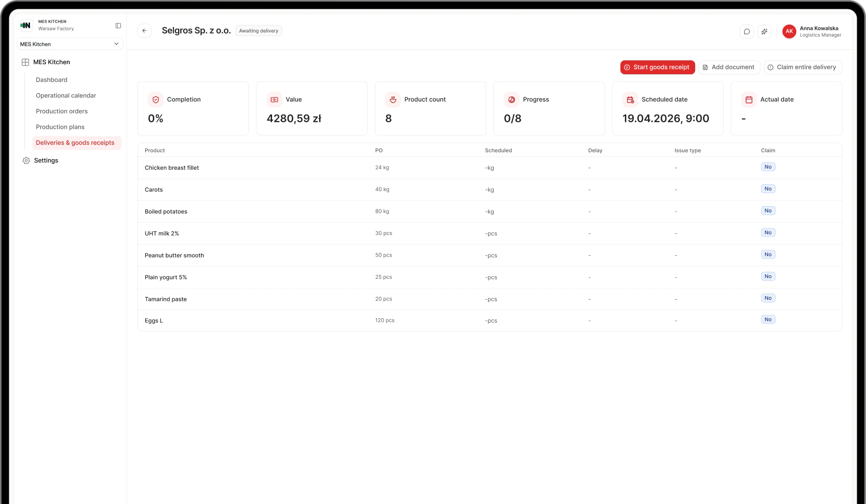Image resolution: width=866 pixels, height=504 pixels.
Task: Click the 4280,59 zł value
Action: [x=294, y=119]
